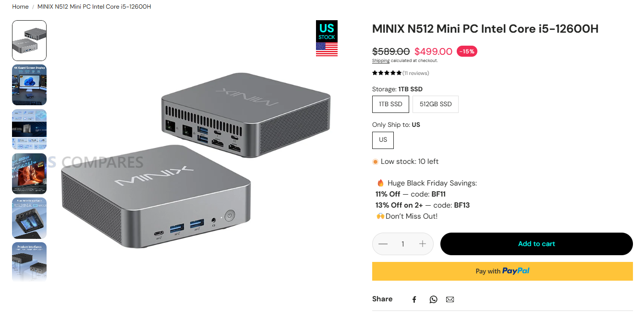Choose the 512GB SSD storage option
Image resolution: width=644 pixels, height=322 pixels.
436,104
